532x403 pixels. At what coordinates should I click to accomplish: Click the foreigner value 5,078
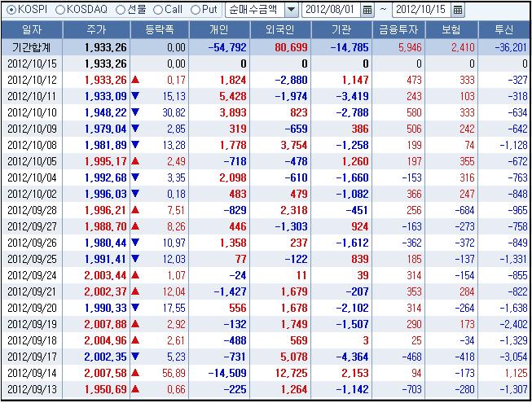(294, 357)
